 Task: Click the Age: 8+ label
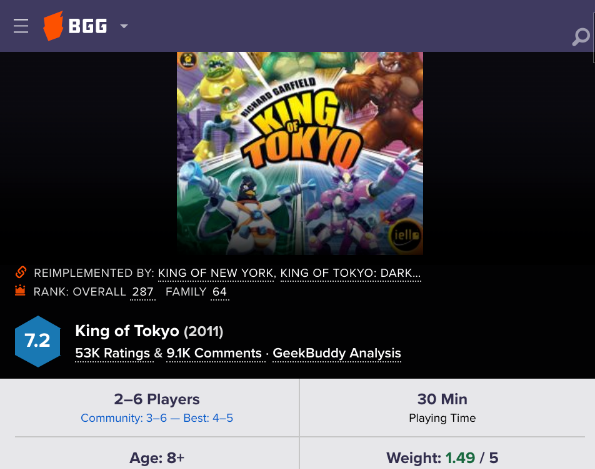157,458
